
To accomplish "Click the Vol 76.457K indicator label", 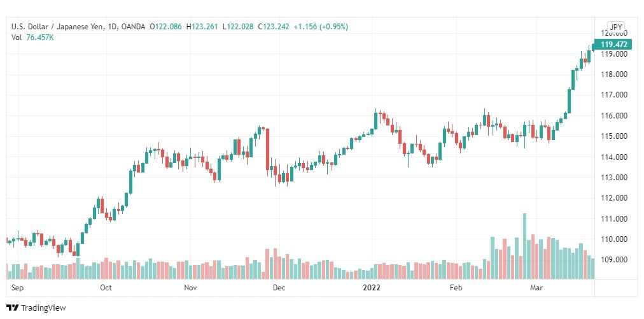I will tap(33, 38).
